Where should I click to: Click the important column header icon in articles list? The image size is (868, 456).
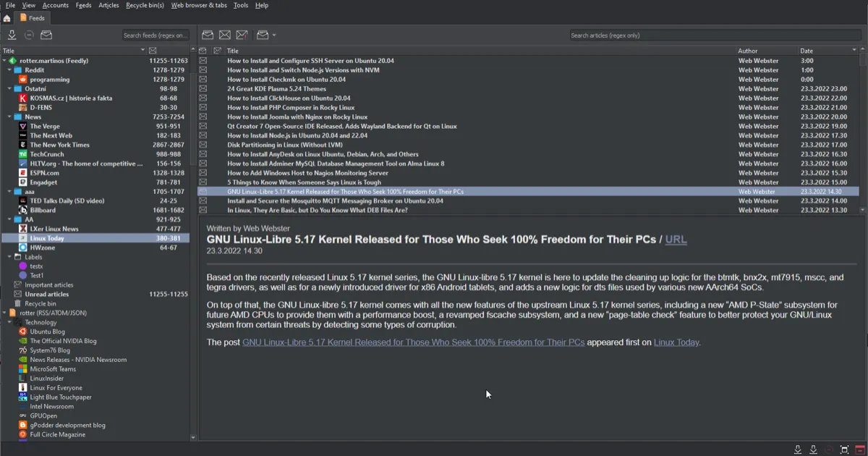click(217, 51)
